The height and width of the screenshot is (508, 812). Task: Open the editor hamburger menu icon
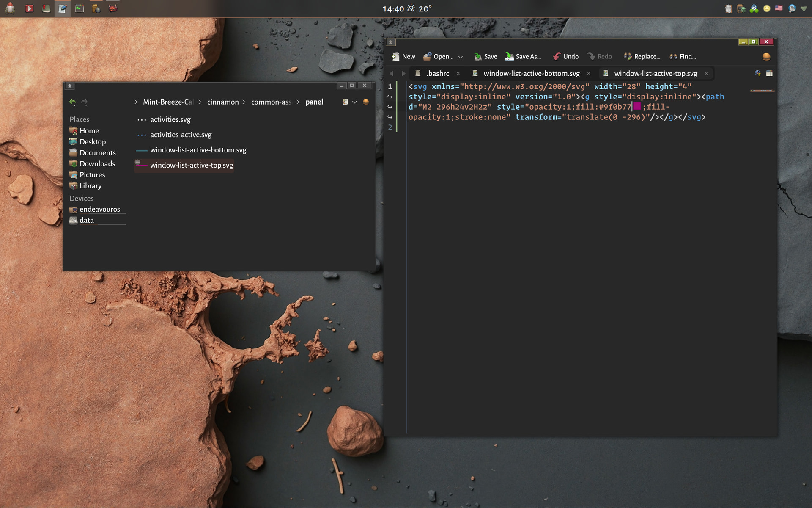click(766, 56)
